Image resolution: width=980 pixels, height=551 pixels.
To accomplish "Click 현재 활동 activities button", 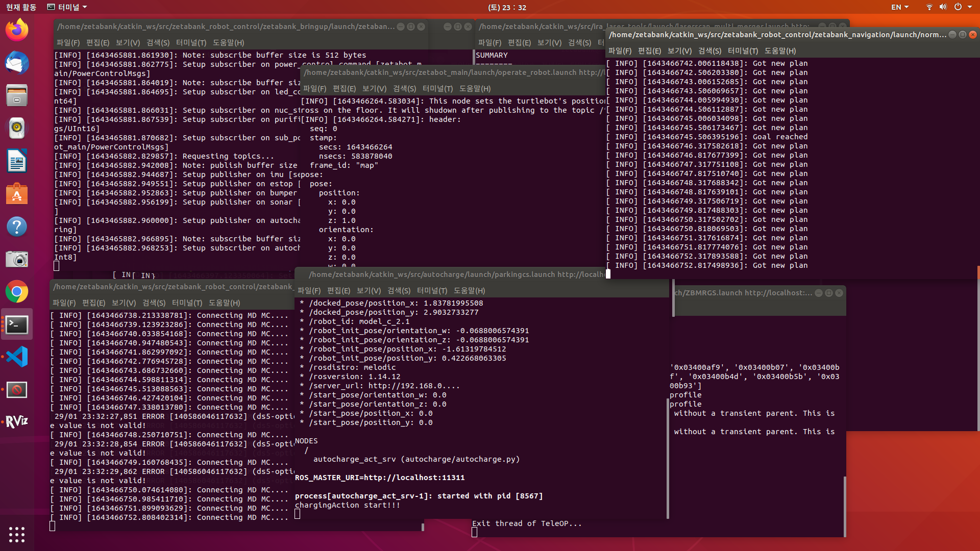I will point(21,7).
